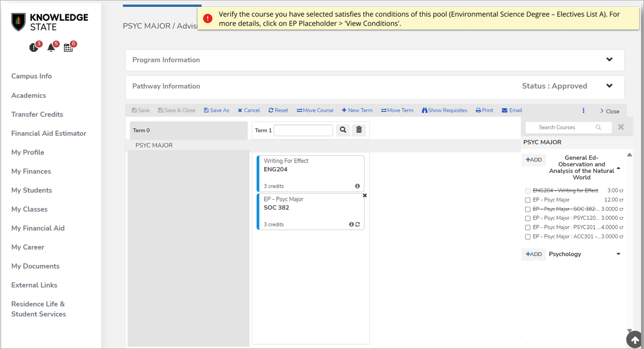Click the Term 1 search magnifier icon
644x349 pixels.
coord(343,130)
